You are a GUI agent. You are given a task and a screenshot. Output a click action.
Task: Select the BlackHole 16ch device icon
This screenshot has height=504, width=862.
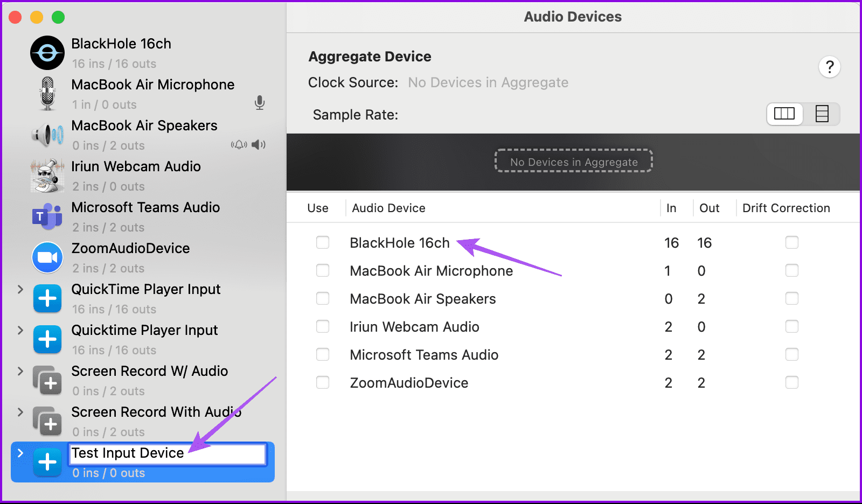[47, 52]
